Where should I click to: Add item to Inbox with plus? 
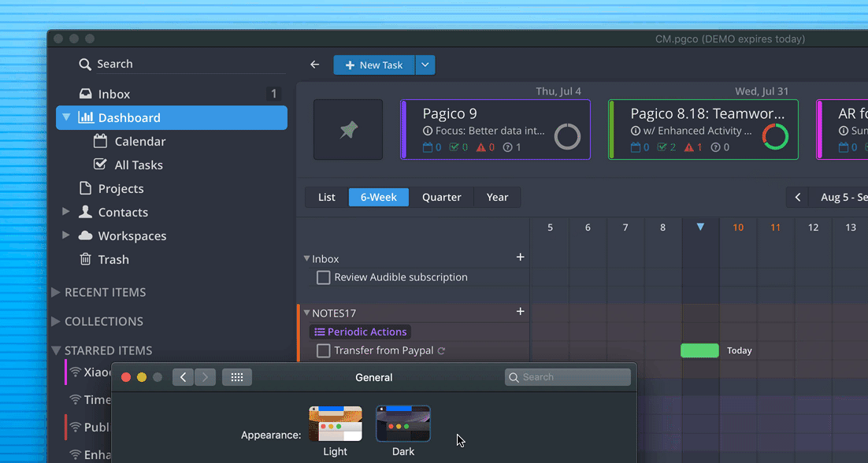pyautogui.click(x=521, y=257)
